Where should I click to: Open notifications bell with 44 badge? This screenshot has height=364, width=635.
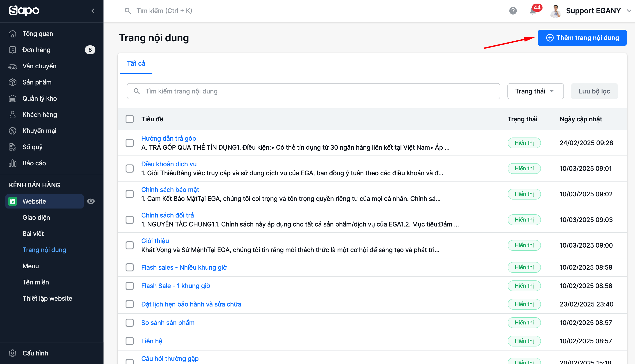click(x=533, y=11)
